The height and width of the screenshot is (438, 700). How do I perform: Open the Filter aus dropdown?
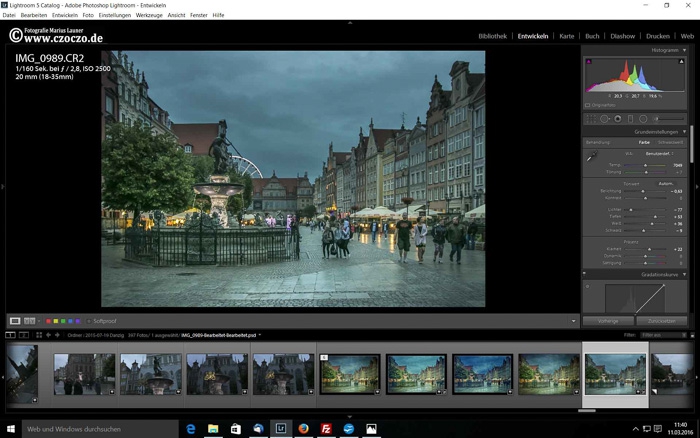tap(662, 335)
